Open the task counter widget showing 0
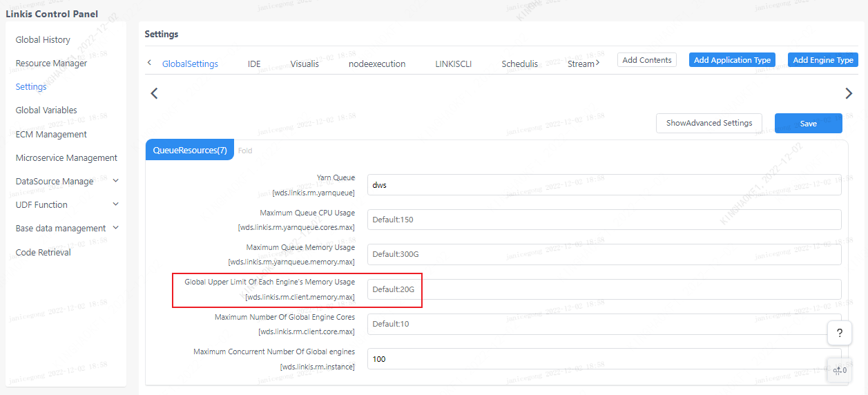This screenshot has height=395, width=868. 839,371
